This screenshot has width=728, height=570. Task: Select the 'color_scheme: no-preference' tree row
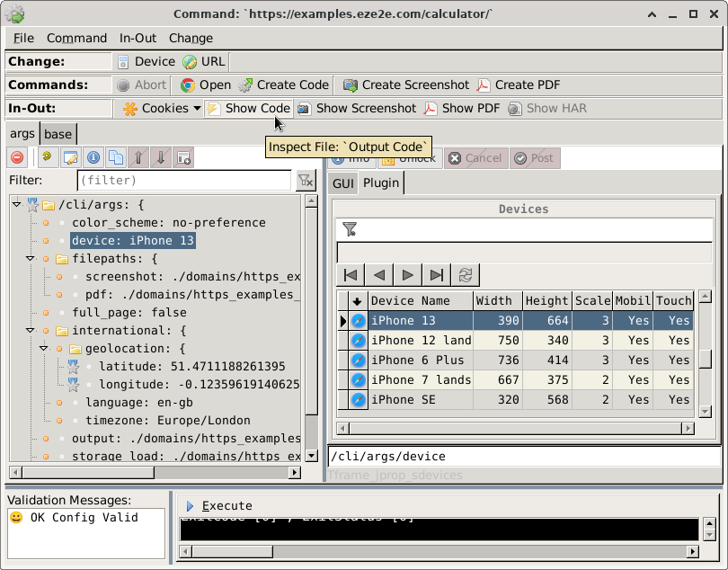click(x=169, y=223)
